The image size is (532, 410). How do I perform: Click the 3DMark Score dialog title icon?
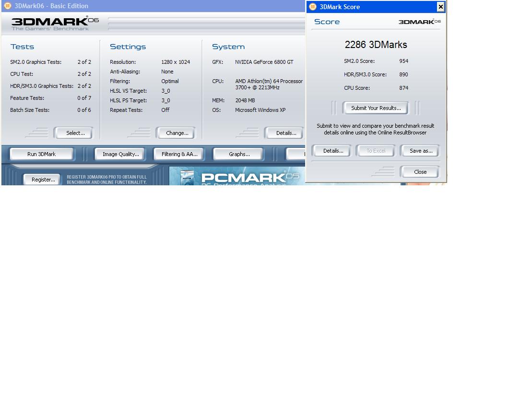click(313, 7)
